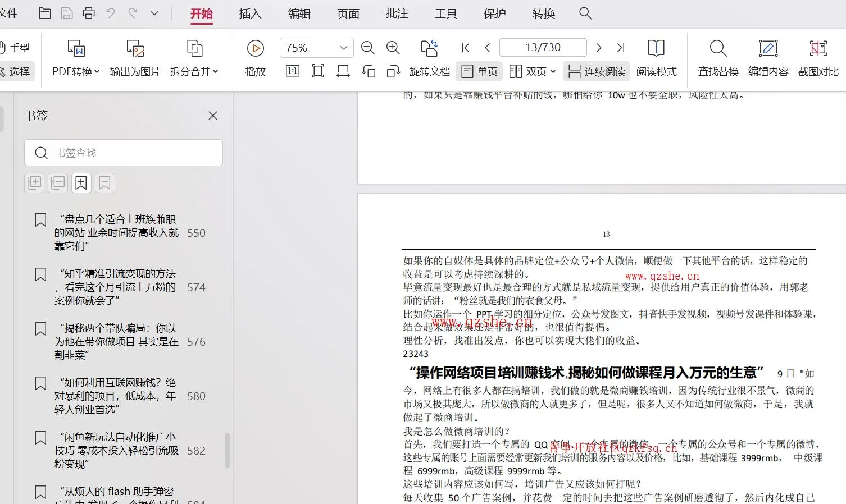Click bookmark page number 574
This screenshot has width=846, height=504.
click(x=196, y=287)
